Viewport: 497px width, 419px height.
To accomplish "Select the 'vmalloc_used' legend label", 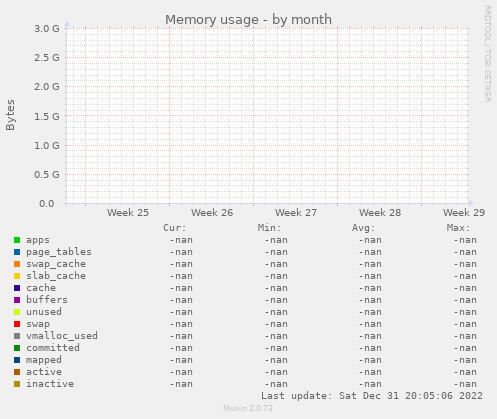I will click(62, 336).
